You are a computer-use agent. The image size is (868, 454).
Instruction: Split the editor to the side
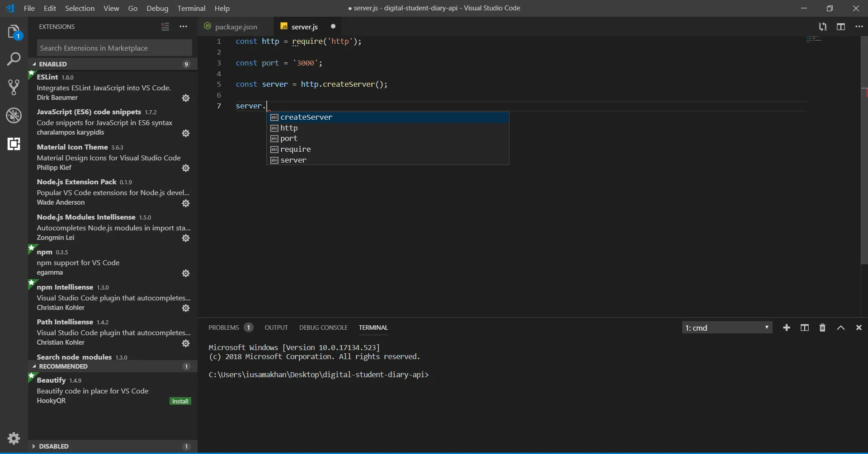(x=840, y=27)
